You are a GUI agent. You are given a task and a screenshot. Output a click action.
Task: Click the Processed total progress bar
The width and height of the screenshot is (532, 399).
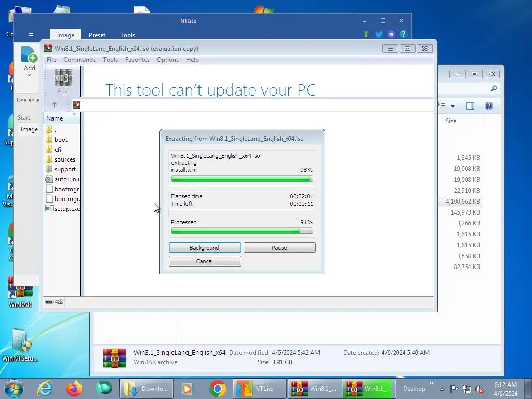point(242,231)
